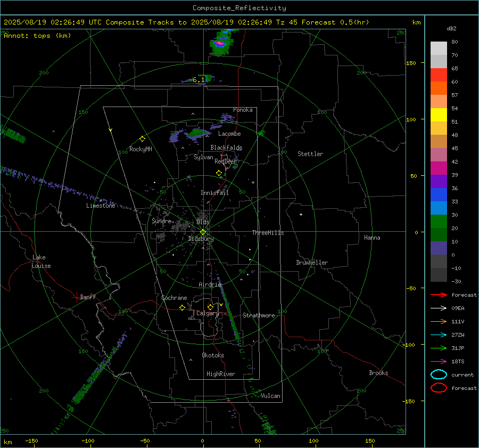The width and height of the screenshot is (479, 448).
Task: Click the Airdrie label
Action: (x=210, y=284)
